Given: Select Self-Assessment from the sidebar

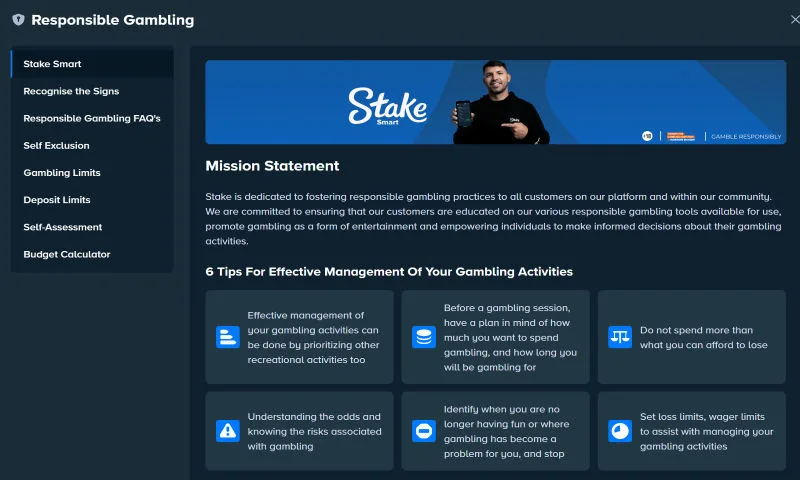Looking at the screenshot, I should (x=63, y=227).
